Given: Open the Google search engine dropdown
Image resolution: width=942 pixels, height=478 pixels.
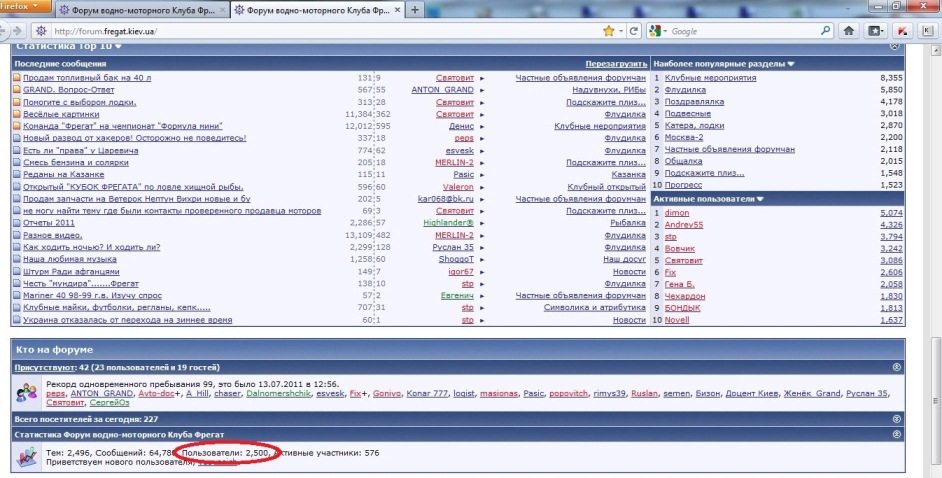Looking at the screenshot, I should pyautogui.click(x=657, y=31).
